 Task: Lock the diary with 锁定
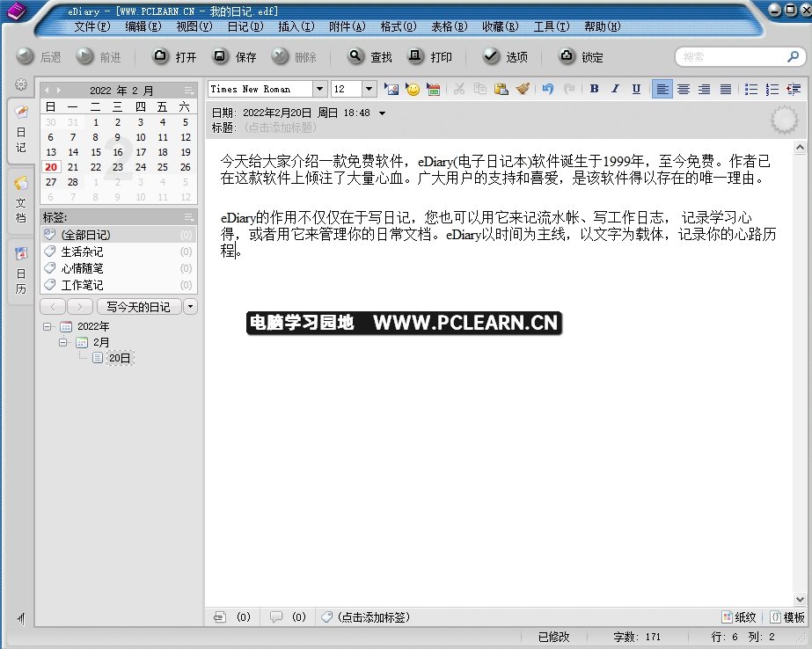click(x=581, y=56)
